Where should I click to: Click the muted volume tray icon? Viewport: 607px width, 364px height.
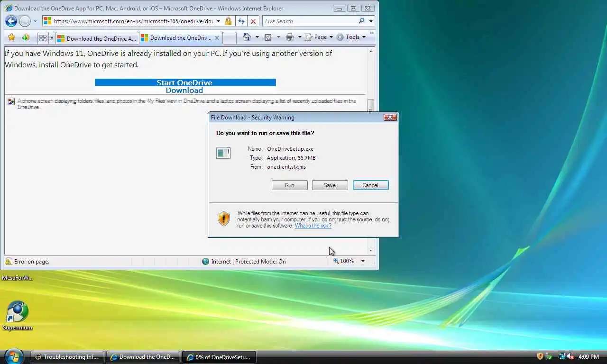click(x=570, y=356)
